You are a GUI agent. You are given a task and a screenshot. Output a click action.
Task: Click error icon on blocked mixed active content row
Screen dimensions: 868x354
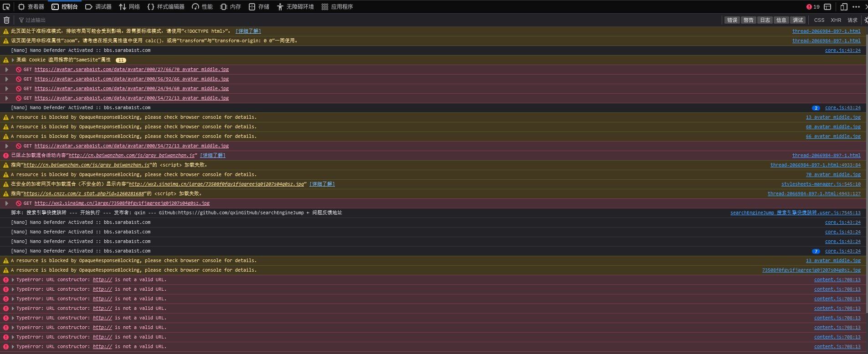6,156
